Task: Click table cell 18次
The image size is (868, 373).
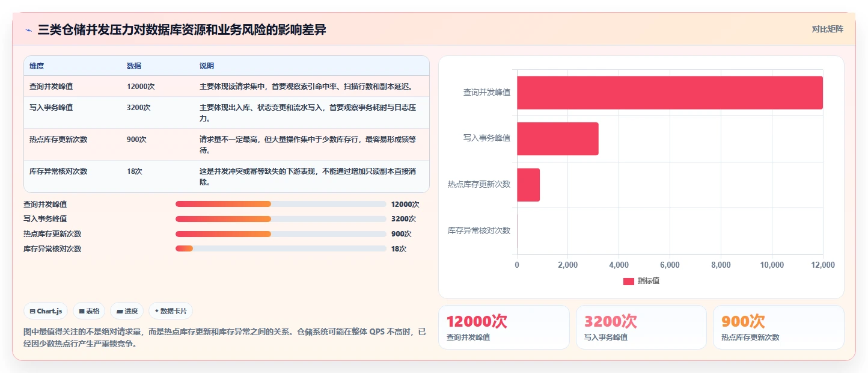Action: point(135,171)
